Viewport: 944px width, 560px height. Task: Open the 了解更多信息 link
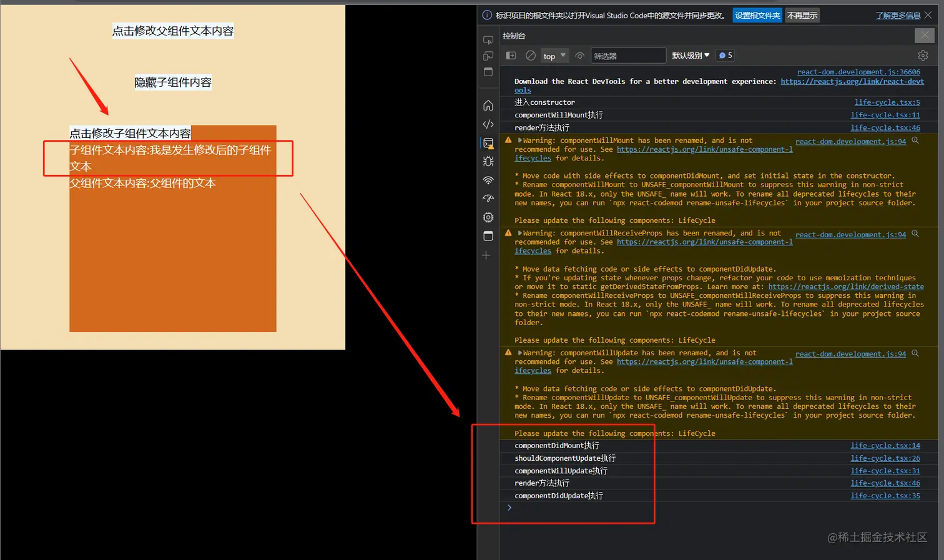tap(898, 16)
